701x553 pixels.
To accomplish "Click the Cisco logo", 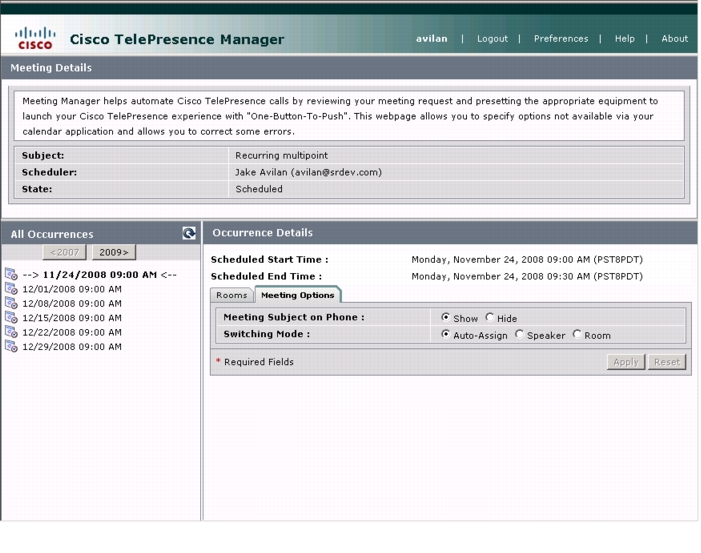I will (x=35, y=38).
